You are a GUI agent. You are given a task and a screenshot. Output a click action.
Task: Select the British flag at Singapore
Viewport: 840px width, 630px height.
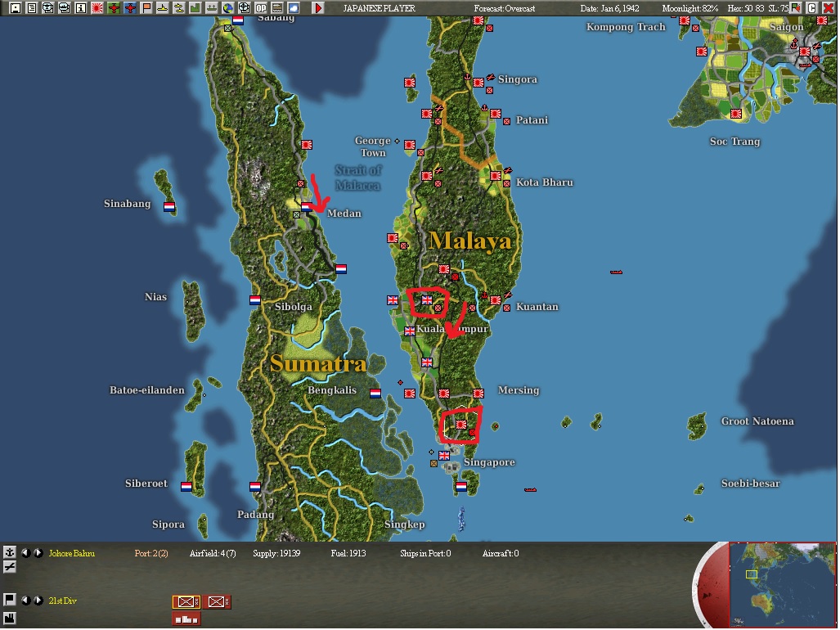coord(444,456)
